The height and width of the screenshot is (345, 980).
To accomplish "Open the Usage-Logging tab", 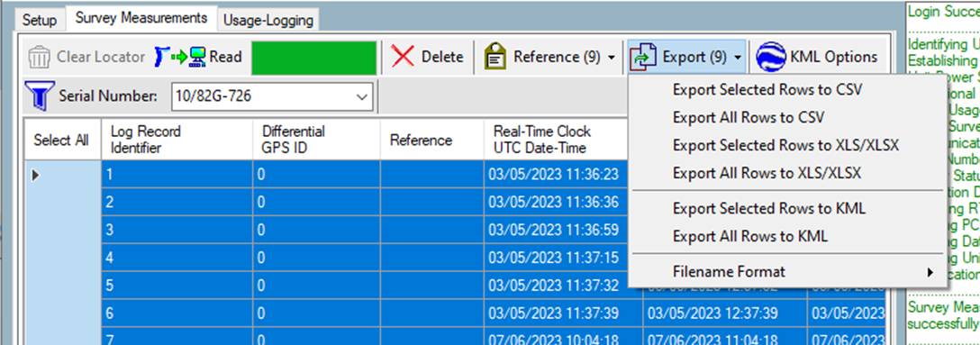I will 268,20.
